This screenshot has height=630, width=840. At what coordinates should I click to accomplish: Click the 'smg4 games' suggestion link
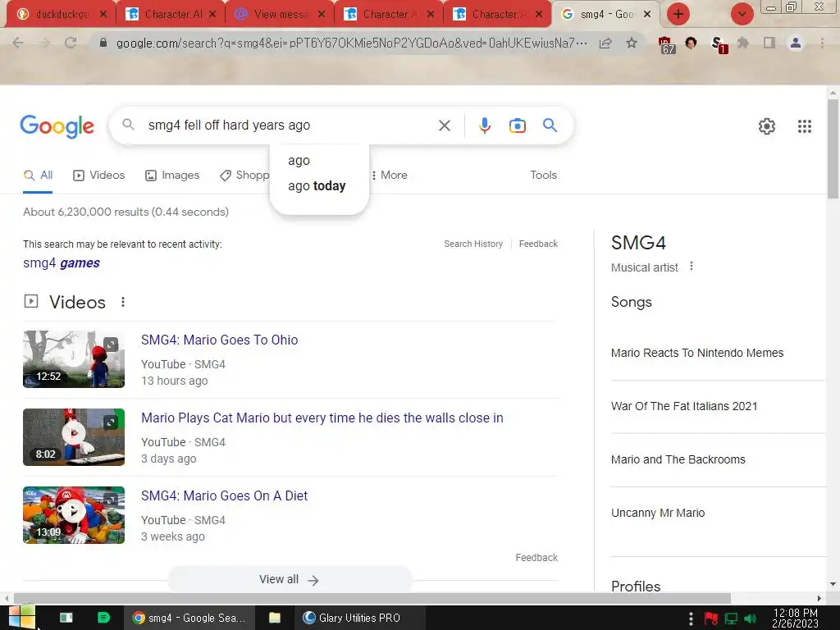tap(61, 263)
